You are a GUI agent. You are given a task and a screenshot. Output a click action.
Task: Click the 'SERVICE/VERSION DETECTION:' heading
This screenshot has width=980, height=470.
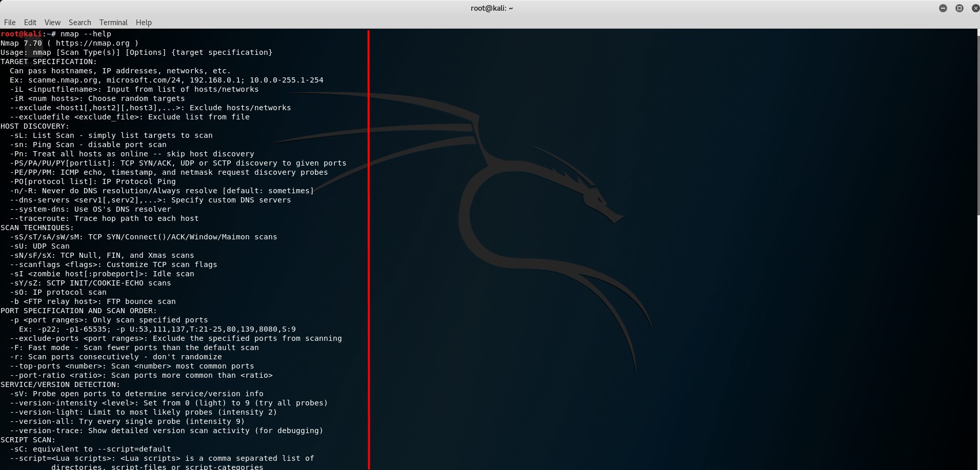click(60, 384)
